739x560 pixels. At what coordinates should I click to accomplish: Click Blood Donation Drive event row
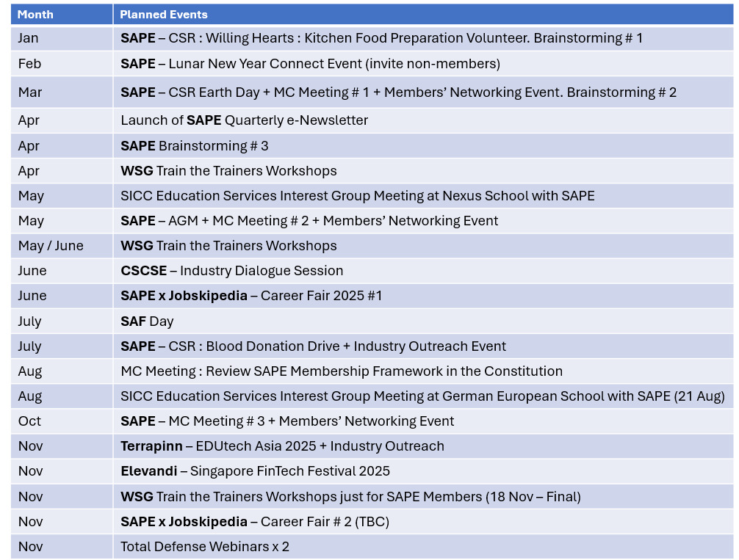(x=313, y=346)
